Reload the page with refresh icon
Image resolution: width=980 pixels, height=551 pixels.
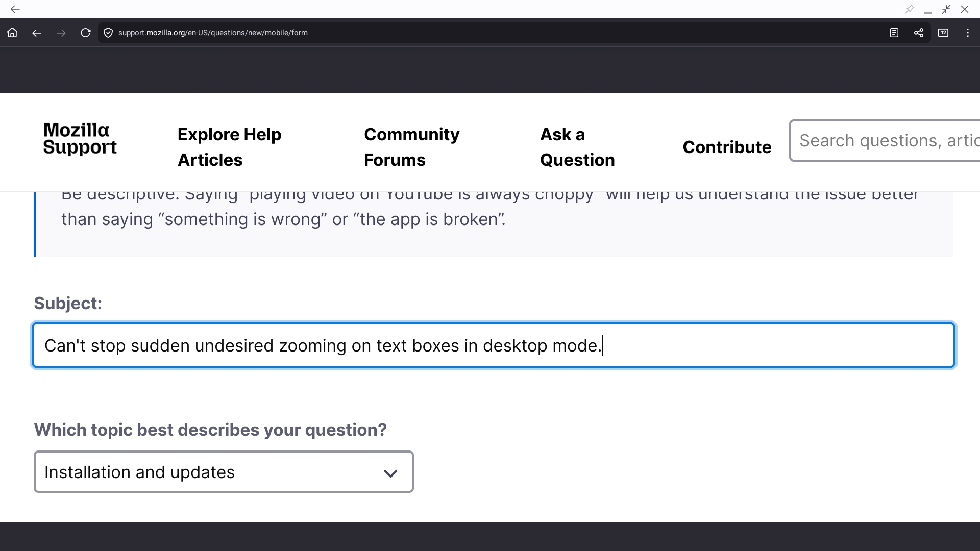[86, 33]
